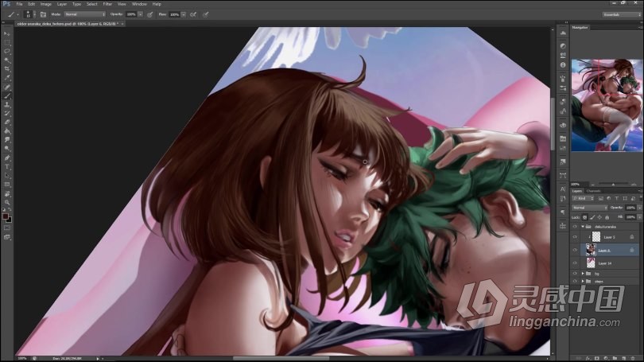Toggle pressure for opacity button
The image size is (644, 362).
[x=150, y=14]
